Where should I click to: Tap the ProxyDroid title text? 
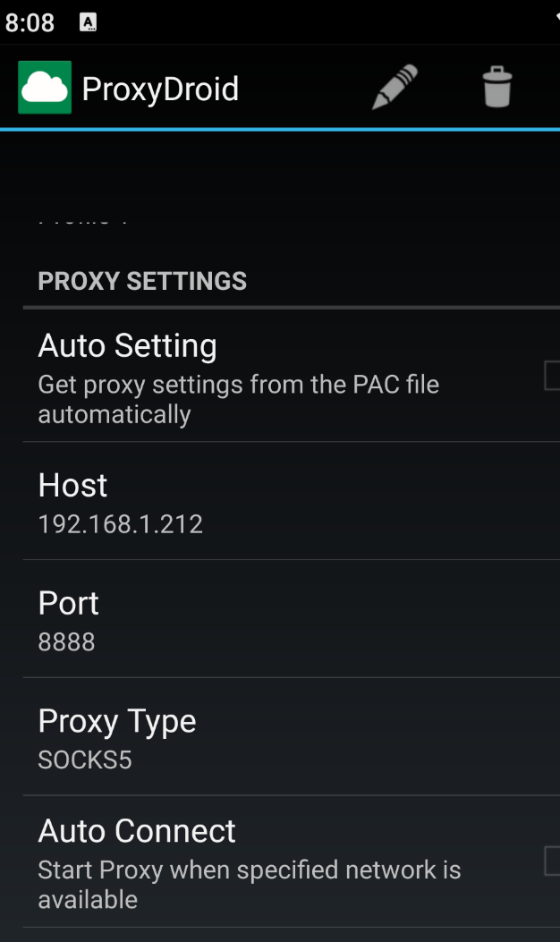[x=160, y=89]
